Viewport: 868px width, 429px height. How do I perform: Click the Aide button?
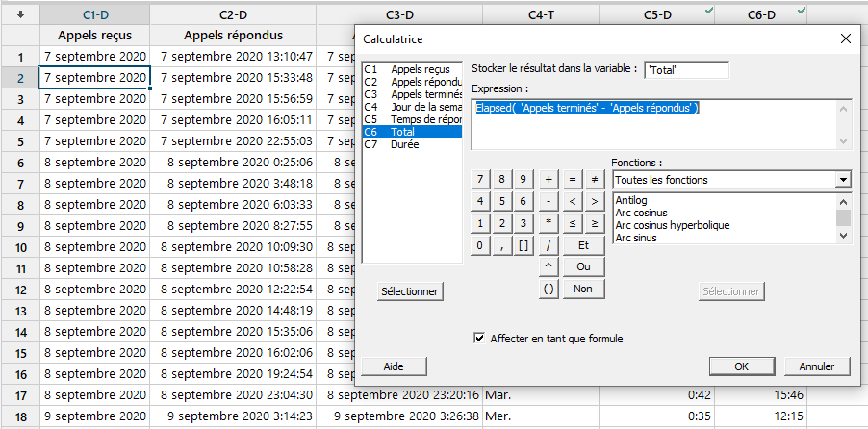coord(394,366)
